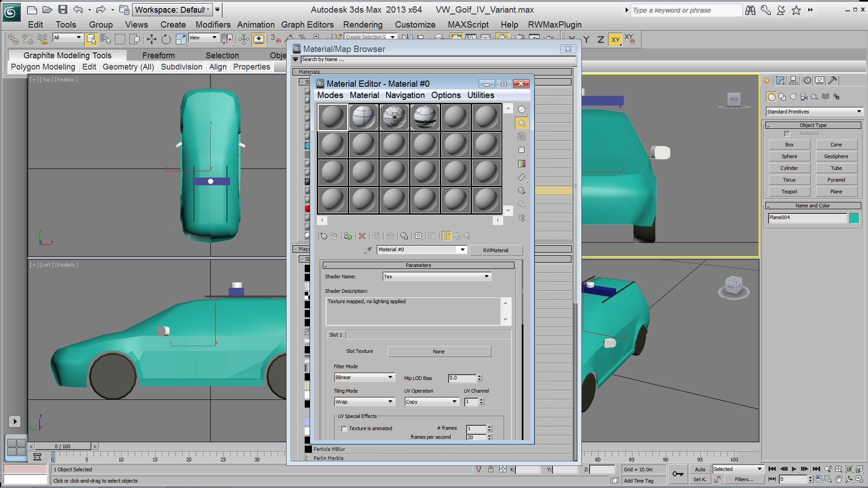The width and height of the screenshot is (868, 488).
Task: Select the Rotate transform tool
Action: pyautogui.click(x=166, y=39)
